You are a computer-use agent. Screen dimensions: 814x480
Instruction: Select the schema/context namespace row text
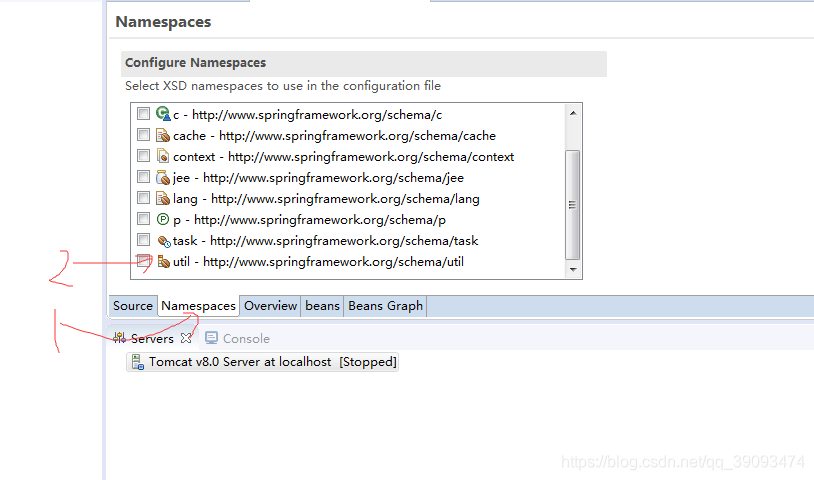pos(343,157)
